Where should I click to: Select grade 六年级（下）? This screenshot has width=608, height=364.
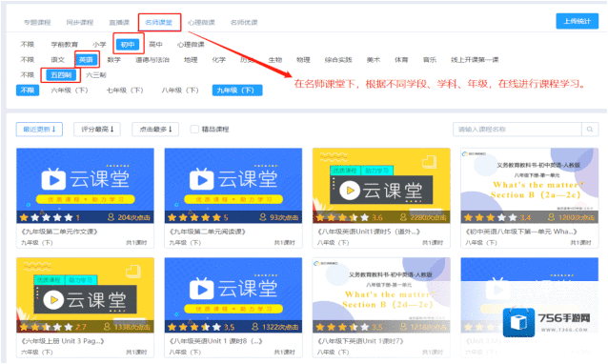pyautogui.click(x=70, y=91)
